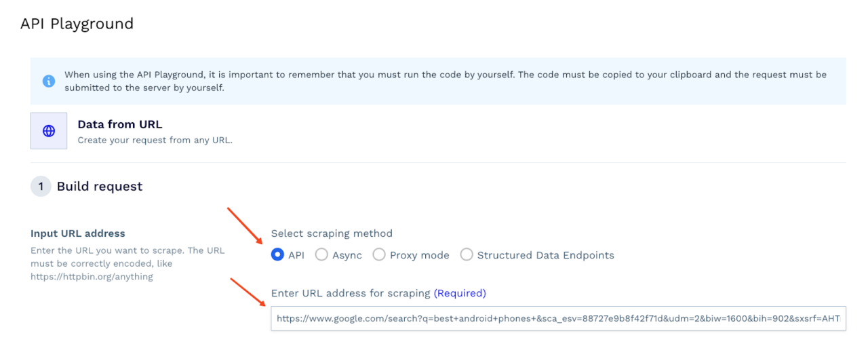Click the step 1 number badge
The height and width of the screenshot is (342, 868).
[41, 187]
